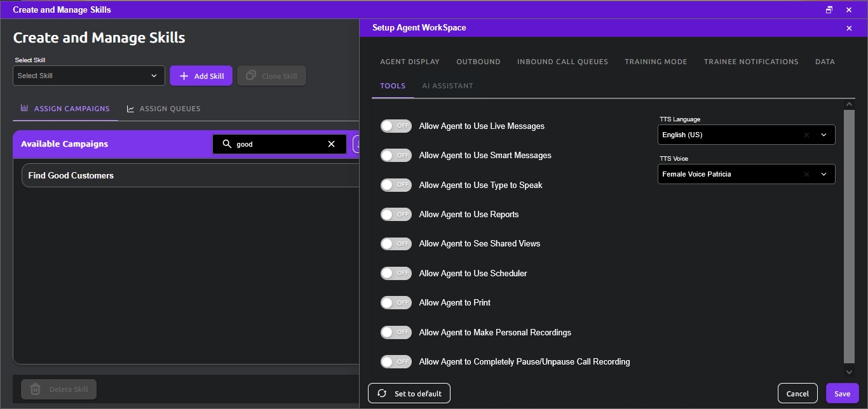
Task: Clear the campaign search text
Action: point(331,144)
